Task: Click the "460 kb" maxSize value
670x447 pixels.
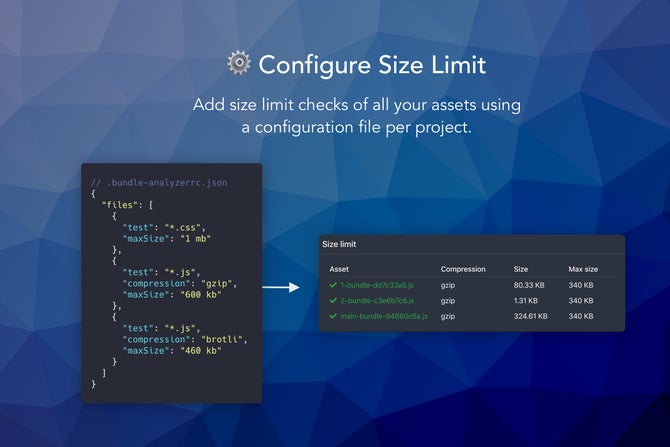Action: [x=201, y=350]
